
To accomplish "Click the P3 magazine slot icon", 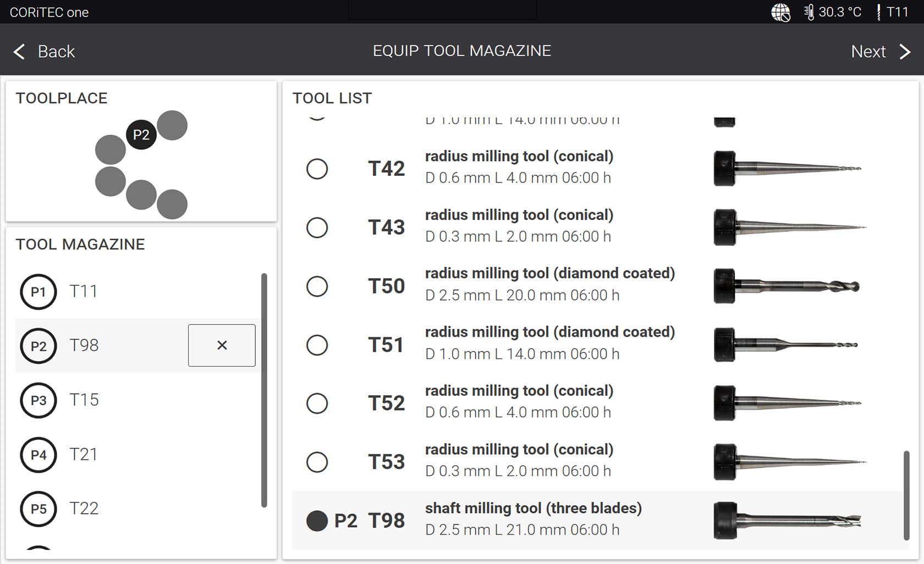I will click(x=38, y=400).
